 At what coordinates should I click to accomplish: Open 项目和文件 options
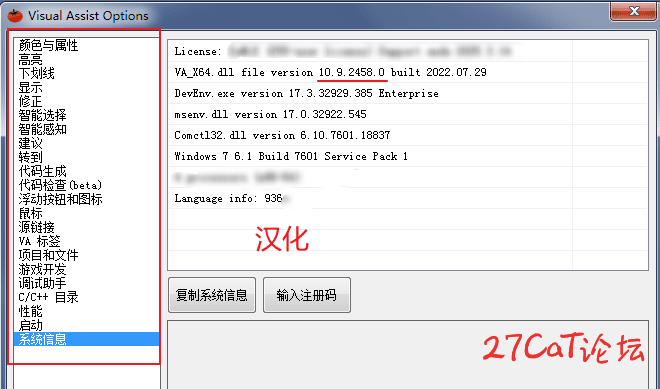48,255
